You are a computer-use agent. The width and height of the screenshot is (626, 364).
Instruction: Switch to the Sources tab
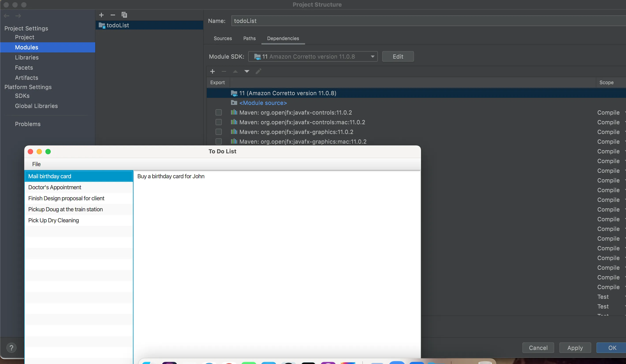tap(223, 39)
